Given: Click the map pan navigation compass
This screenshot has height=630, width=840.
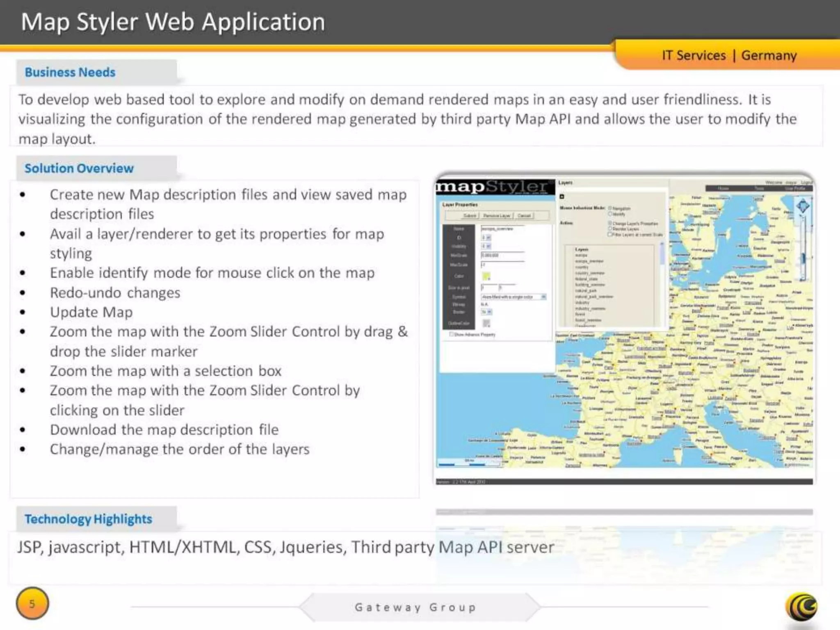Looking at the screenshot, I should (x=803, y=206).
